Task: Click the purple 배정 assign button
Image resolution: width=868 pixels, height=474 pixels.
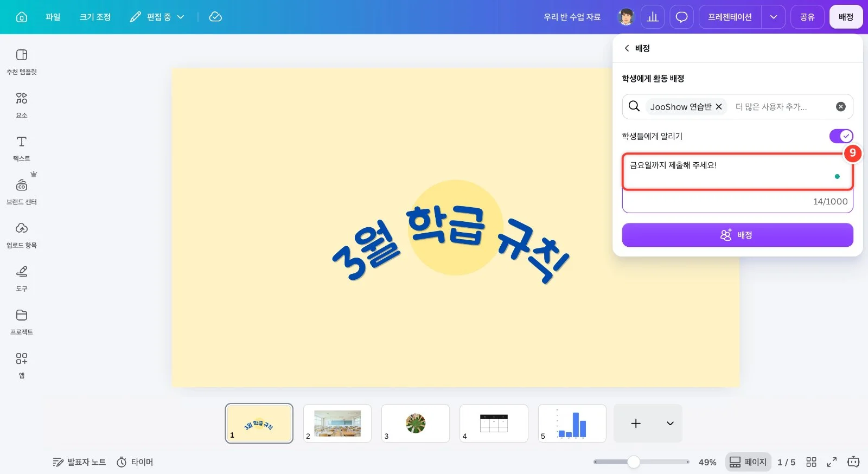Action: 737,235
